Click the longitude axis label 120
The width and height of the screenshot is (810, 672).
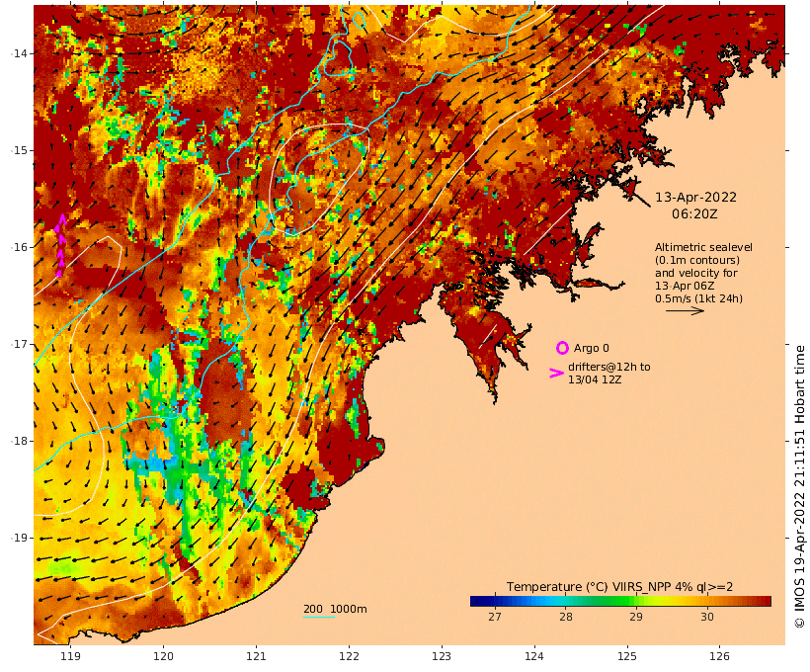click(163, 656)
